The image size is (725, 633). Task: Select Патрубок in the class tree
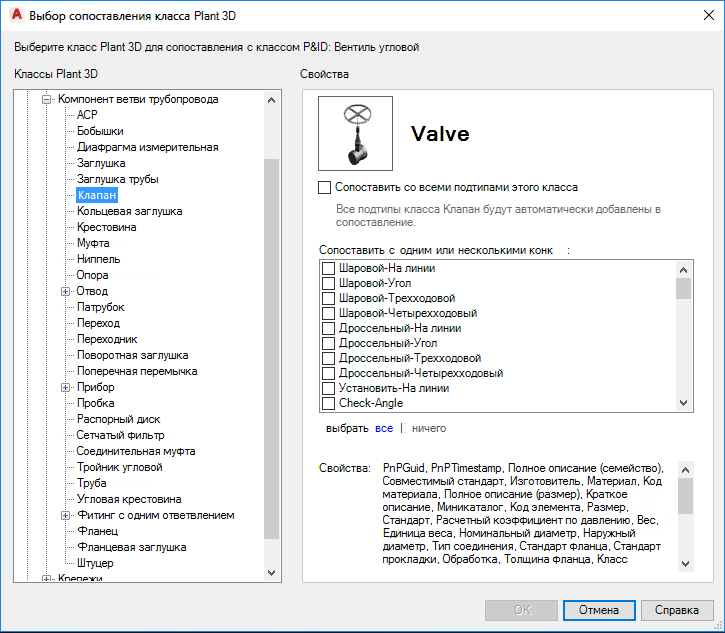click(x=100, y=307)
